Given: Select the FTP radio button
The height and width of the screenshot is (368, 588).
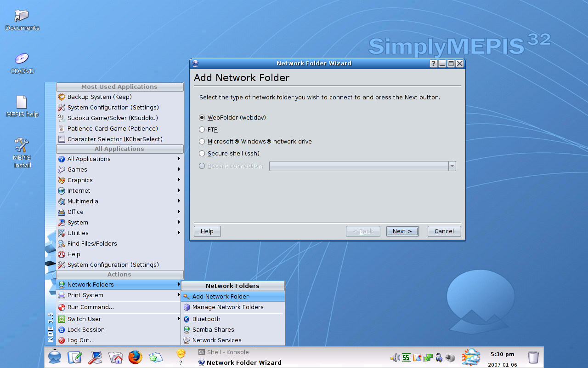Looking at the screenshot, I should 202,130.
